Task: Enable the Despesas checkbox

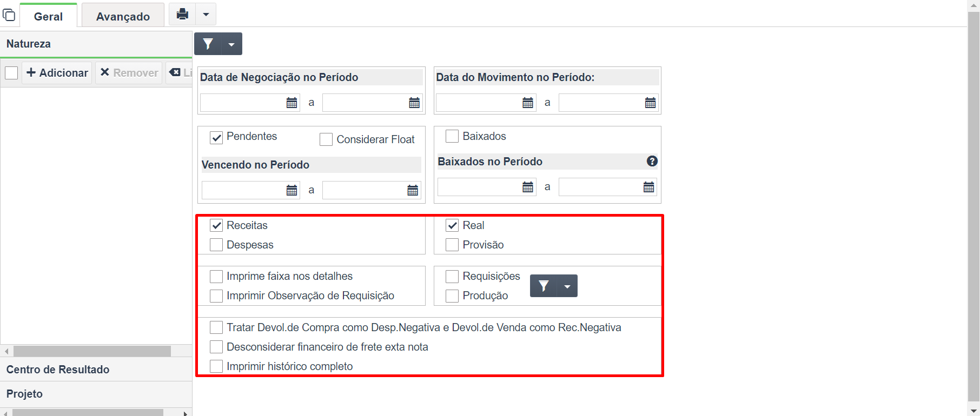Action: [216, 245]
